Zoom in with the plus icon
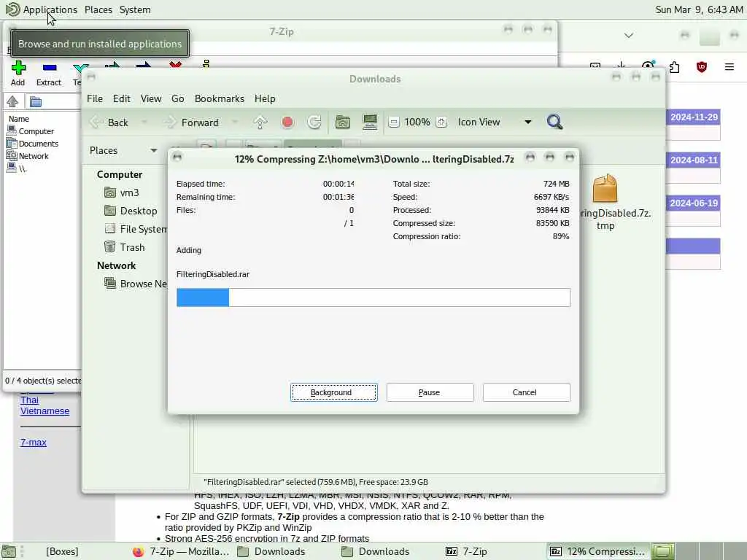747x560 pixels. 441,122
